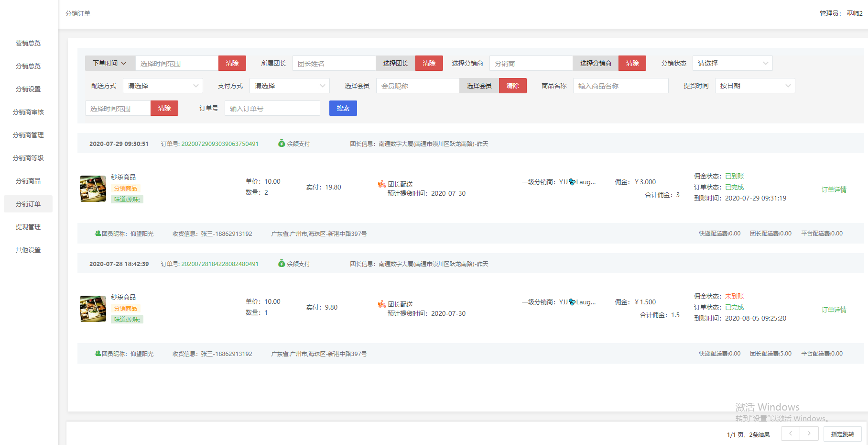Image resolution: width=868 pixels, height=445 pixels.
Task: Expand the 配送方式 dropdown
Action: click(163, 86)
